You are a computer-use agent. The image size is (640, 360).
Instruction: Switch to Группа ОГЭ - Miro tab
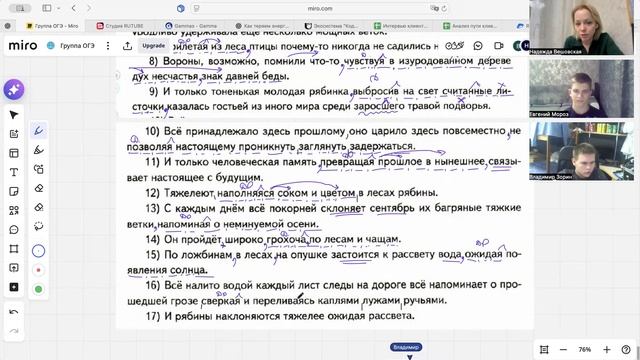52,26
